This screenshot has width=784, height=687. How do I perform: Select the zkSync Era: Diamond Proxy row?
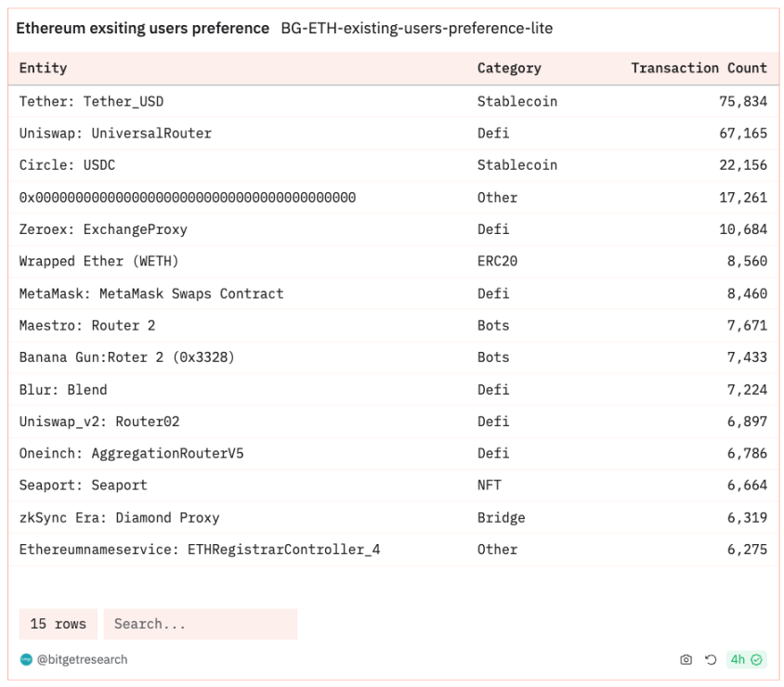(393, 518)
